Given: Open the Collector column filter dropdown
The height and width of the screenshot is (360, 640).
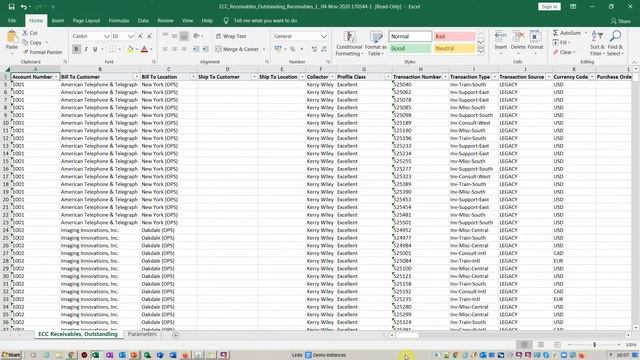Looking at the screenshot, I should (332, 77).
